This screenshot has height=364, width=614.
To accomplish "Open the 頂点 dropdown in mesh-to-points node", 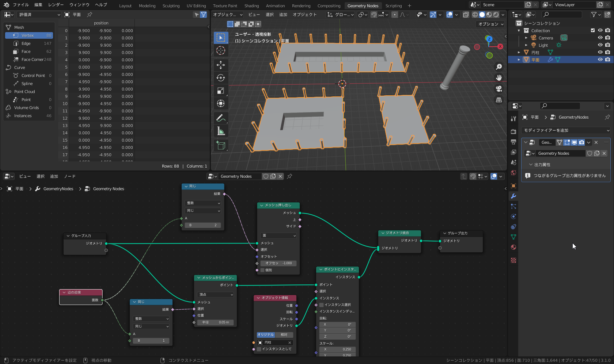I will coord(216,295).
